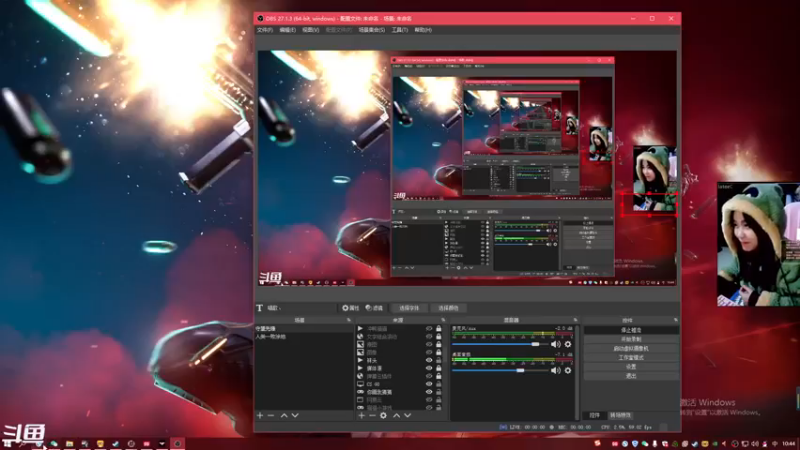The width and height of the screenshot is (800, 450).
Task: Click 开始录制 to start recording
Action: 631,339
